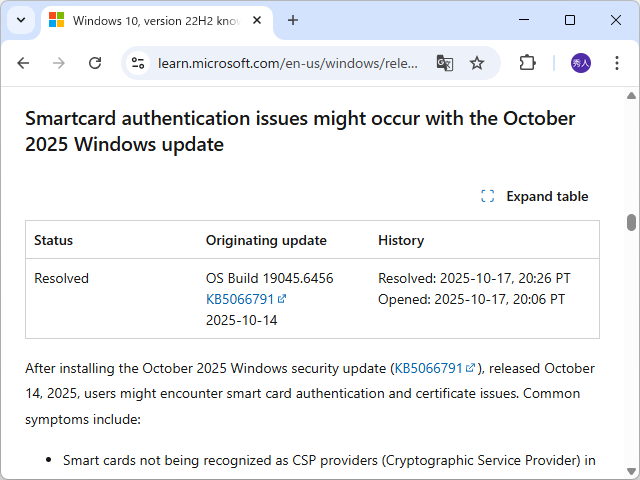Open the KB5066791 link in the table

coord(240,299)
